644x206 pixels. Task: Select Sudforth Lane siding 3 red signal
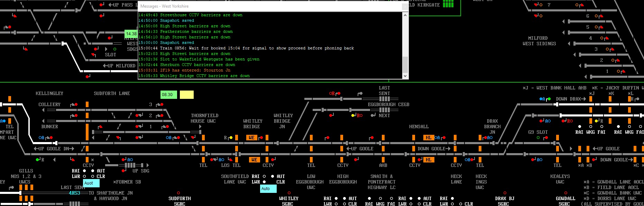pos(162,104)
